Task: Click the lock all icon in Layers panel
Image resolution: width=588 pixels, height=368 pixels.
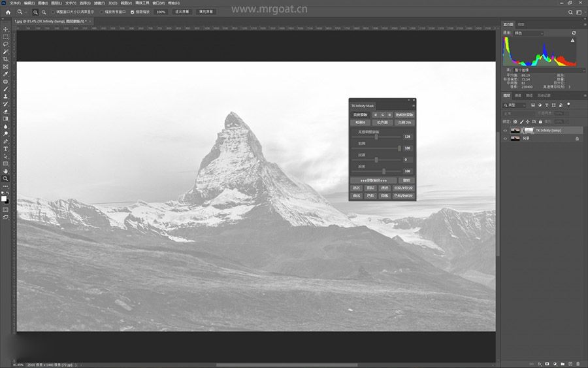Action: pyautogui.click(x=541, y=122)
